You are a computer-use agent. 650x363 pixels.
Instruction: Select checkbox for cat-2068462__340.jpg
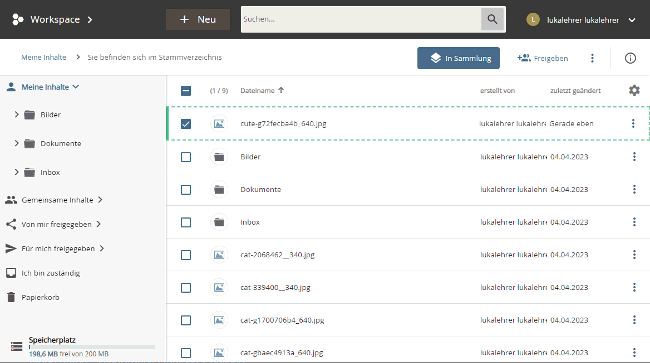pyautogui.click(x=186, y=255)
